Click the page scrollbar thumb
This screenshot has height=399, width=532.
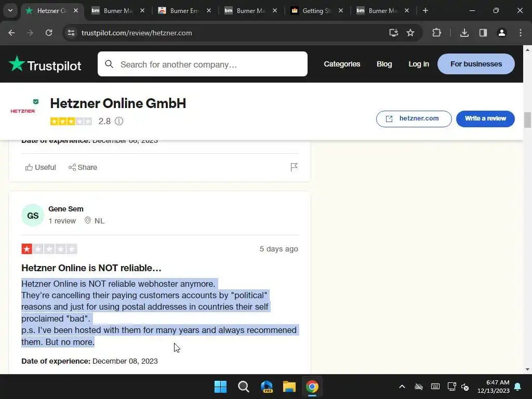click(x=527, y=120)
